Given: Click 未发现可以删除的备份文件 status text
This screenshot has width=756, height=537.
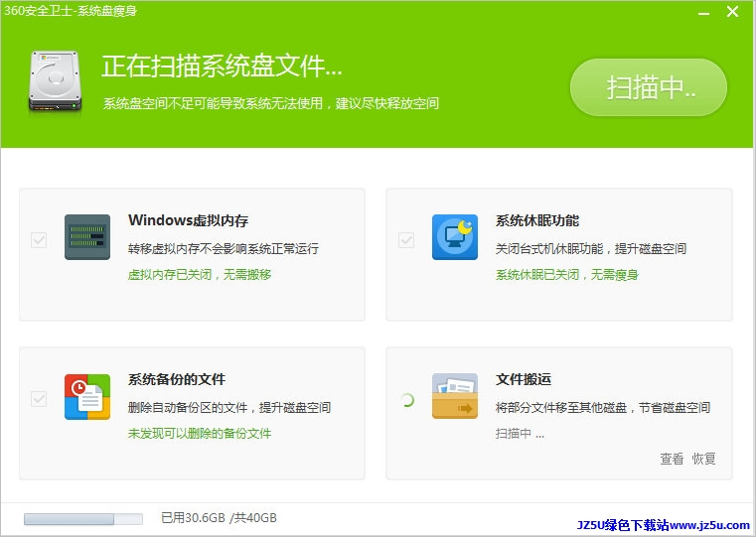Looking at the screenshot, I should 200,434.
